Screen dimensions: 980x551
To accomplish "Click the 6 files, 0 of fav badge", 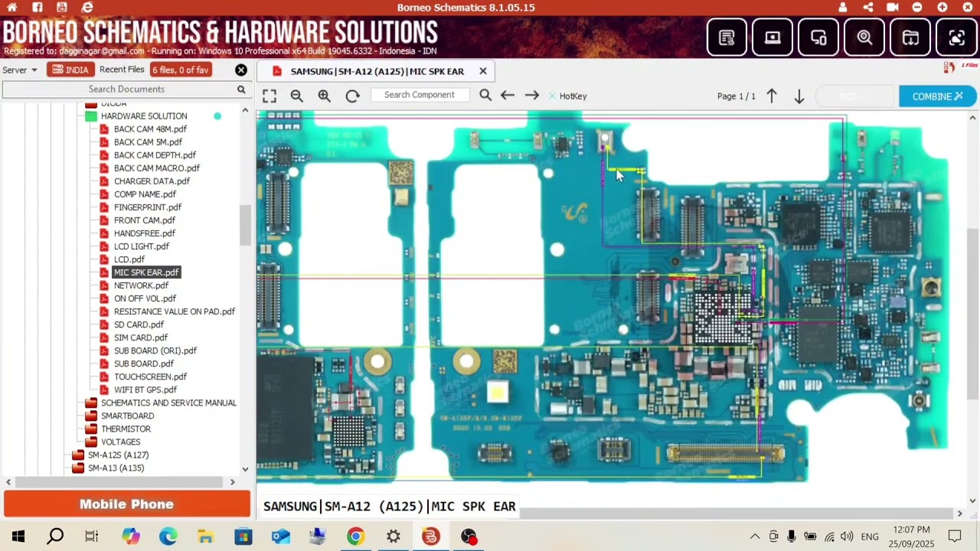I will coord(180,70).
